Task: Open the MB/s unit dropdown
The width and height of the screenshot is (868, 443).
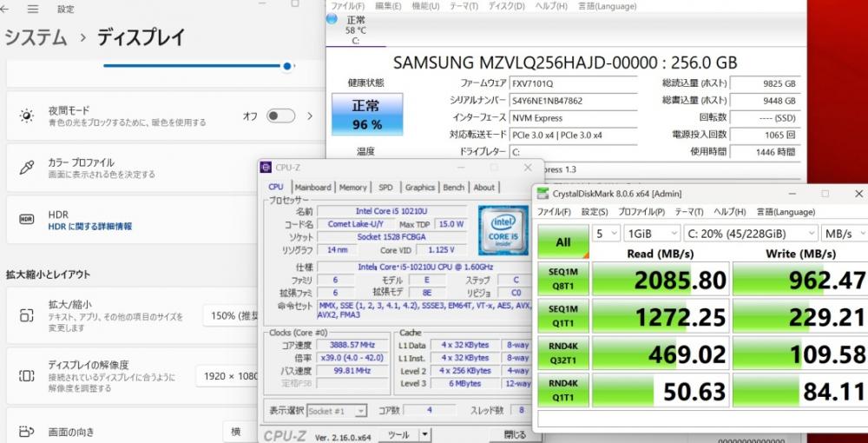Action: [x=845, y=234]
